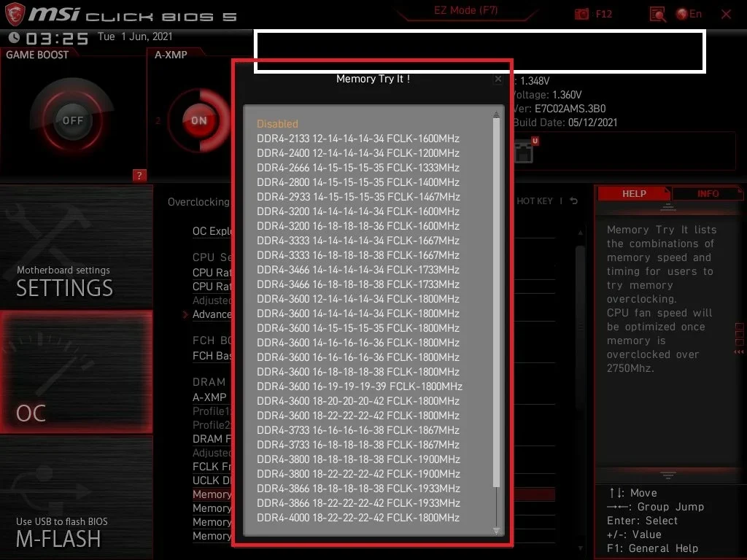Open M-FLASH to flash BIOS

tap(58, 532)
